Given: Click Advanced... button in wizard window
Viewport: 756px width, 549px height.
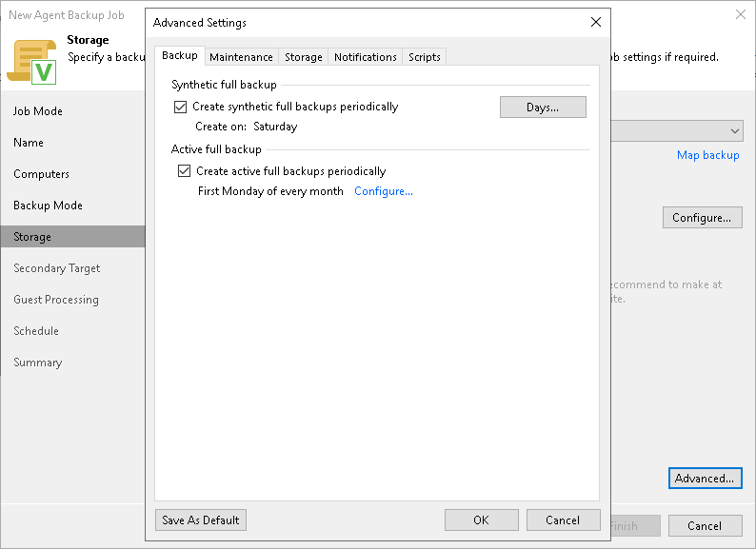Looking at the screenshot, I should [705, 479].
